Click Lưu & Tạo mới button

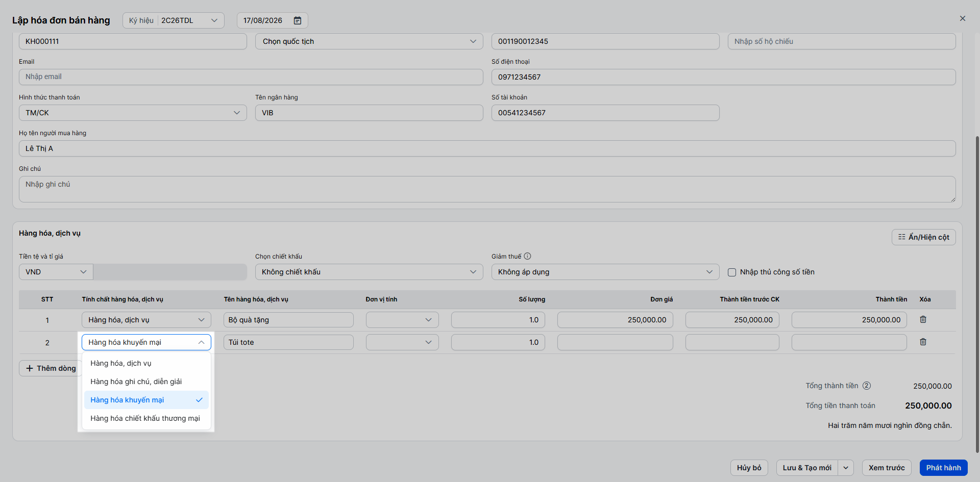pos(807,468)
